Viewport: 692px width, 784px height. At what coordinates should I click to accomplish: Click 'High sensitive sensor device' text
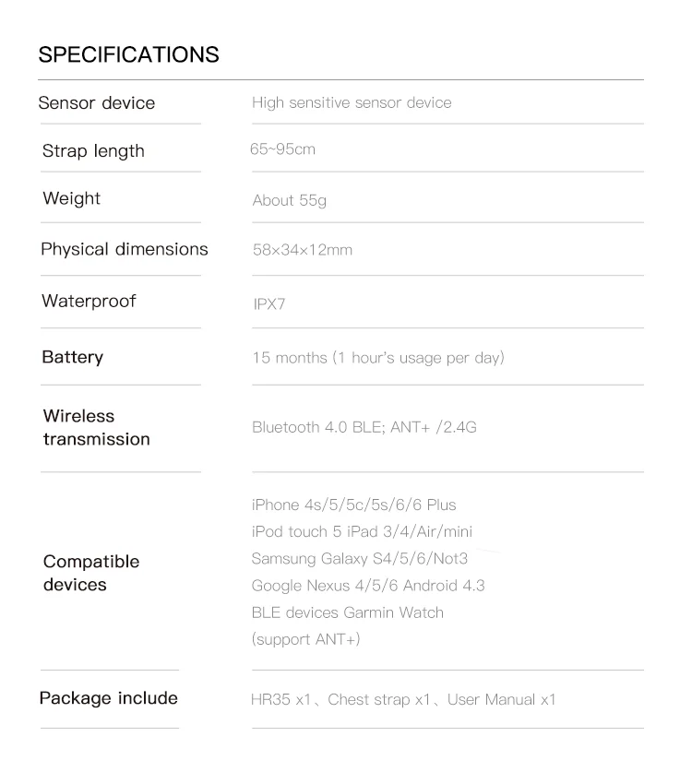pyautogui.click(x=352, y=102)
